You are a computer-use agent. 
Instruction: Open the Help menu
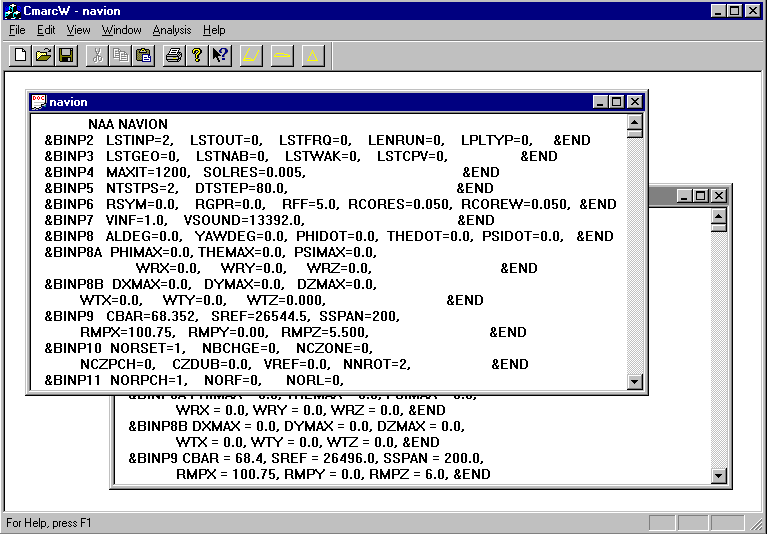point(214,30)
